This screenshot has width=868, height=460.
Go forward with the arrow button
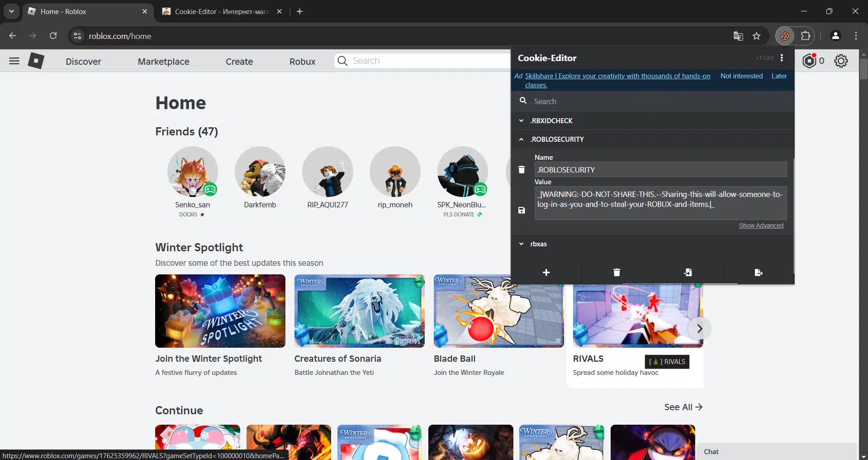pyautogui.click(x=33, y=36)
